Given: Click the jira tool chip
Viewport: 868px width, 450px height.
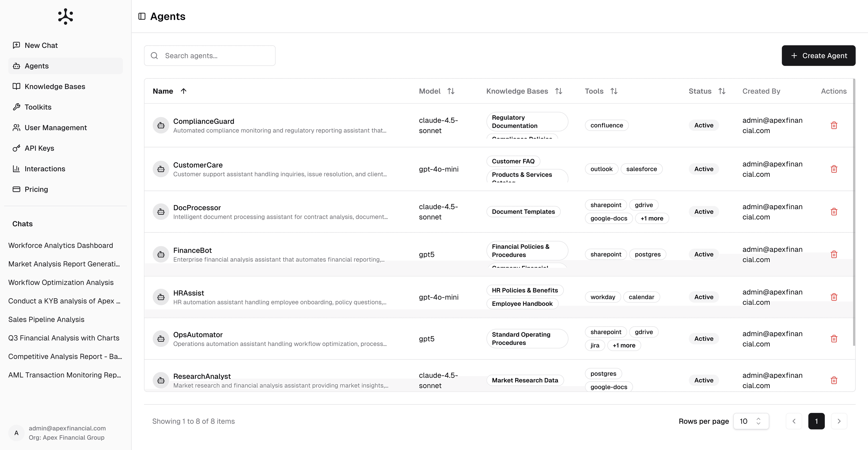Looking at the screenshot, I should (595, 345).
